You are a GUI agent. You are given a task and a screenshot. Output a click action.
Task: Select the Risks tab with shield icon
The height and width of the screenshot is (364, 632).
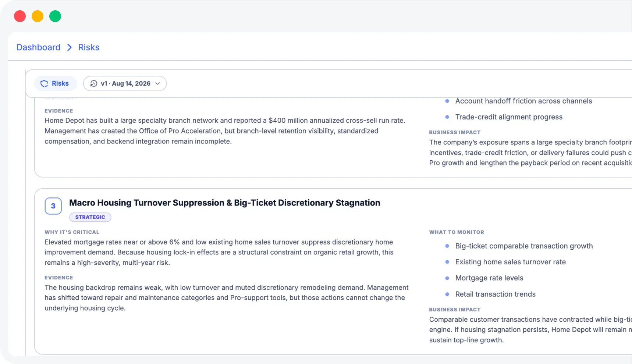pos(55,83)
